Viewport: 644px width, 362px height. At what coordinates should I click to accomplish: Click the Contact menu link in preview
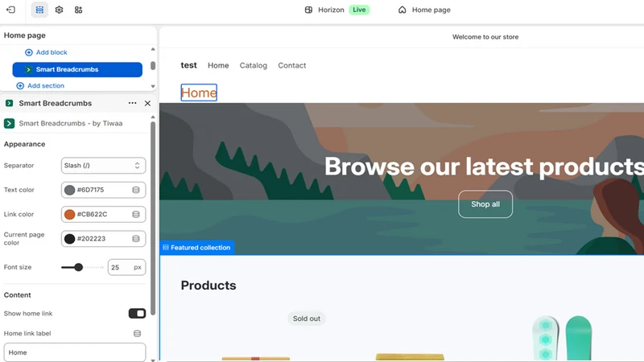click(292, 66)
